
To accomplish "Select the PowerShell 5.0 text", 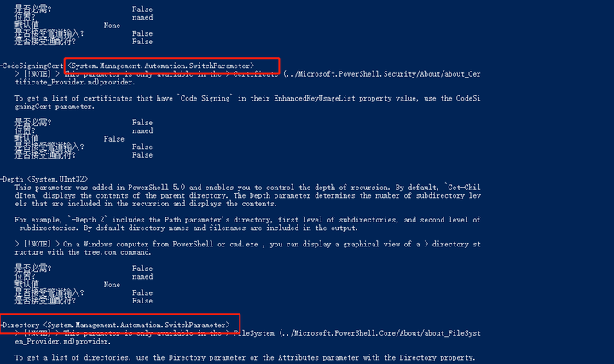I will tap(157, 188).
